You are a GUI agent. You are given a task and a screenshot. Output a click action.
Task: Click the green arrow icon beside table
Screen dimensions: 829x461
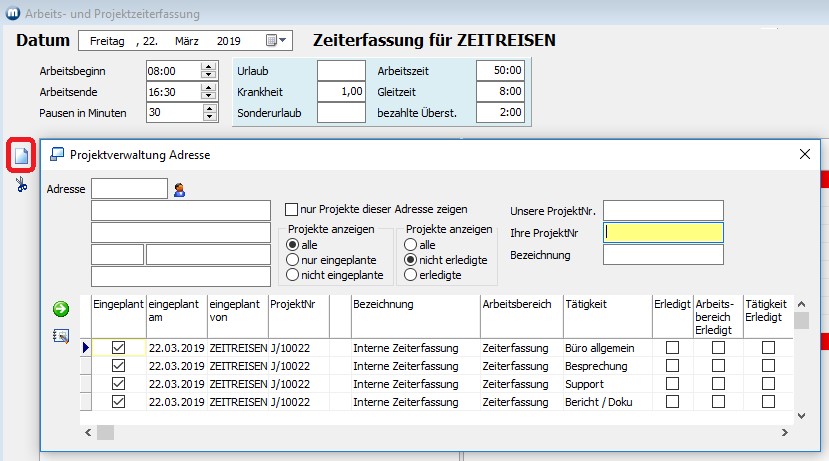click(x=61, y=310)
